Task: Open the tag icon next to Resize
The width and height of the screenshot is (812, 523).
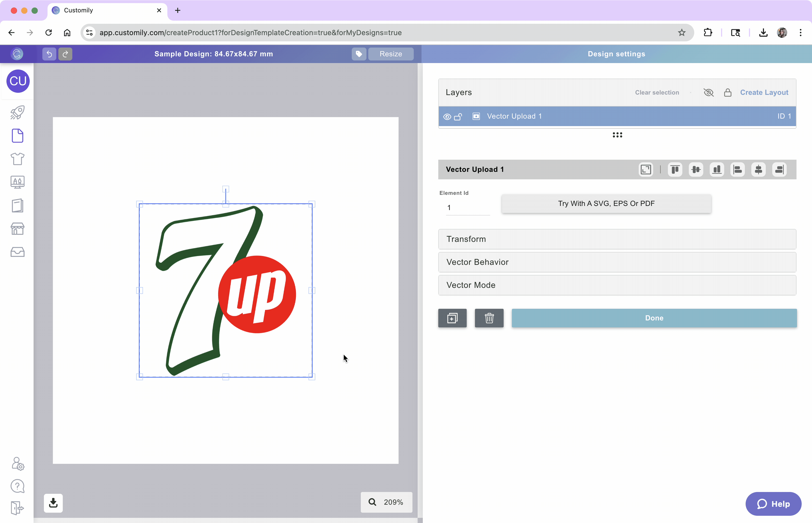Action: point(359,54)
